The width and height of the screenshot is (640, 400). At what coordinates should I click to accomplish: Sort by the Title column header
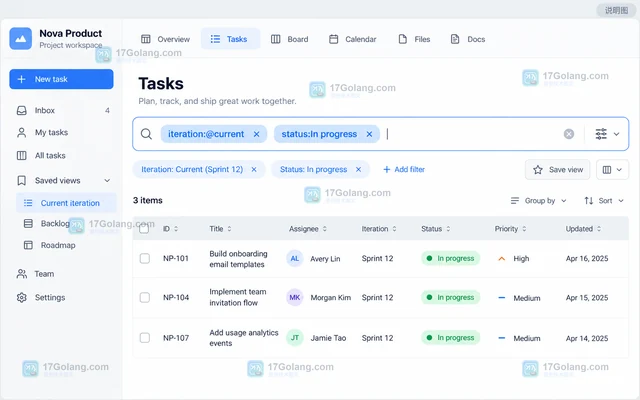pyautogui.click(x=220, y=229)
